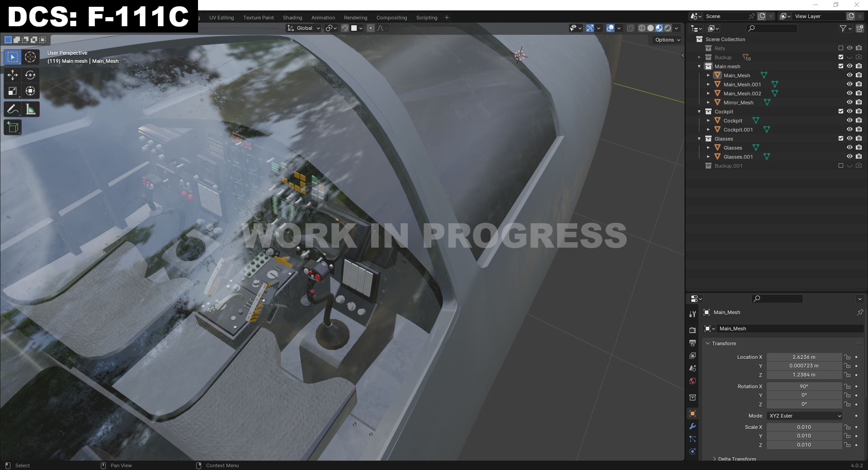The width and height of the screenshot is (868, 470).
Task: Enable the Refs collection checkbox
Action: (841, 48)
